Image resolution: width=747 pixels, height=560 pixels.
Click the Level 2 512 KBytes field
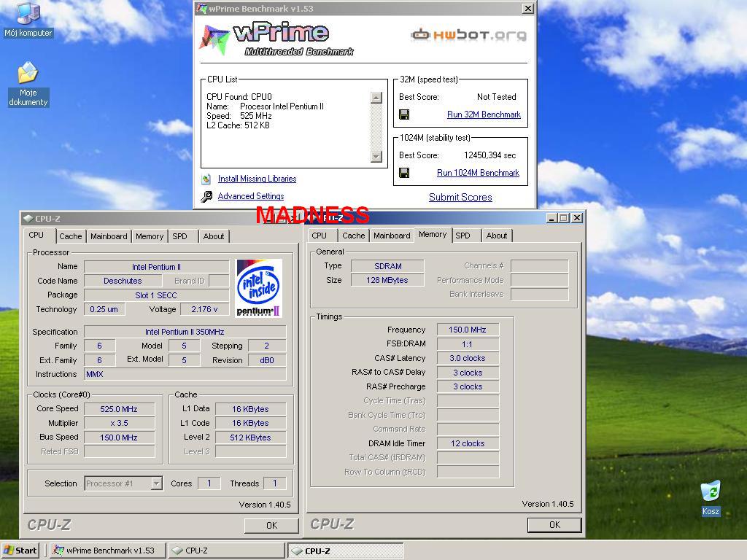click(x=251, y=437)
